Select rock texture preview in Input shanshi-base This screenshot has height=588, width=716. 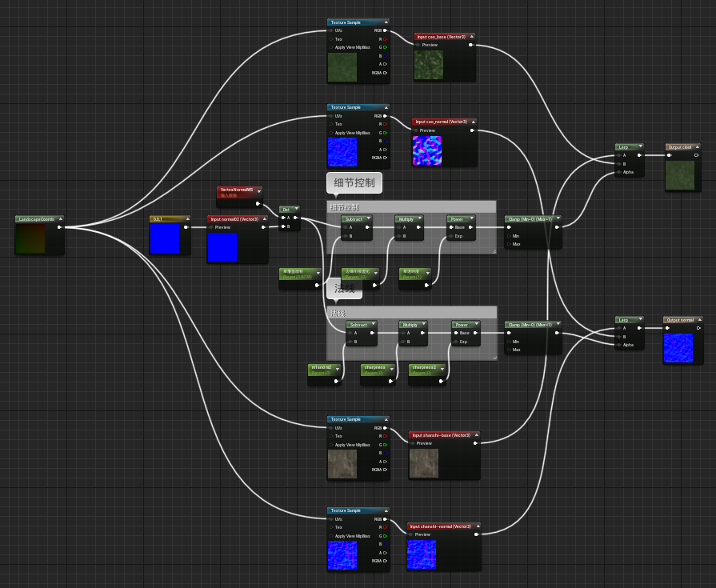[424, 463]
